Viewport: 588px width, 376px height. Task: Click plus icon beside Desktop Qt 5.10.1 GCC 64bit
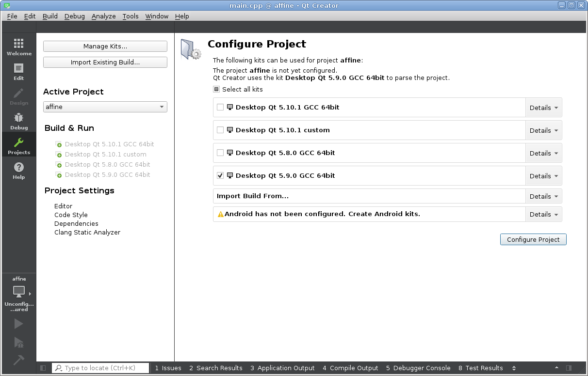pyautogui.click(x=59, y=144)
